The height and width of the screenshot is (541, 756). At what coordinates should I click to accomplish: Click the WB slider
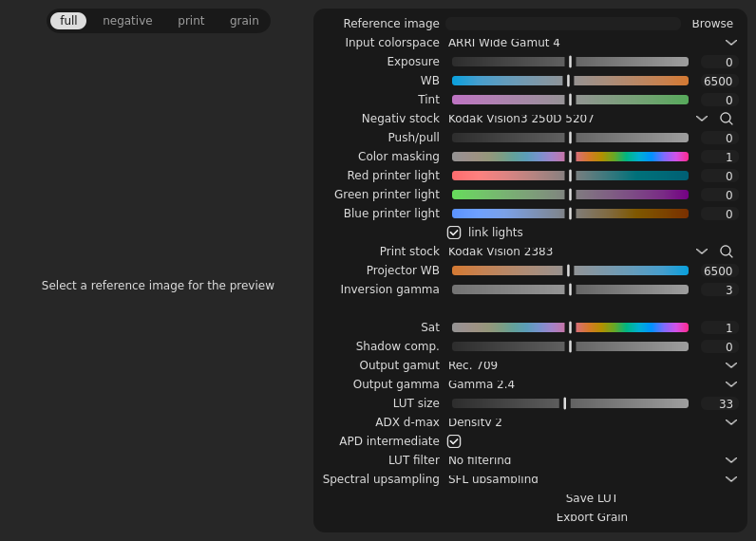[570, 81]
